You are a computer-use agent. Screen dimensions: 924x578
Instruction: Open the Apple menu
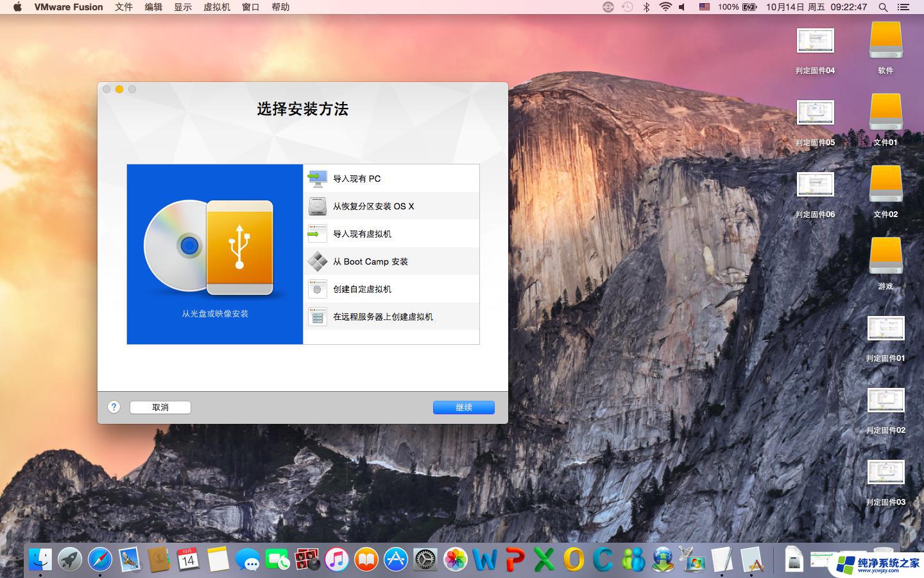(x=17, y=7)
